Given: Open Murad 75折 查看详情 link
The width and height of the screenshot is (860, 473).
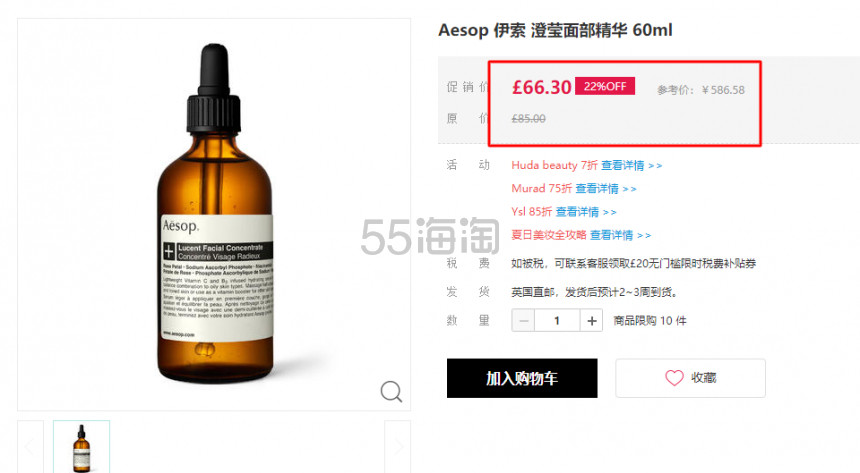Looking at the screenshot, I should (606, 189).
